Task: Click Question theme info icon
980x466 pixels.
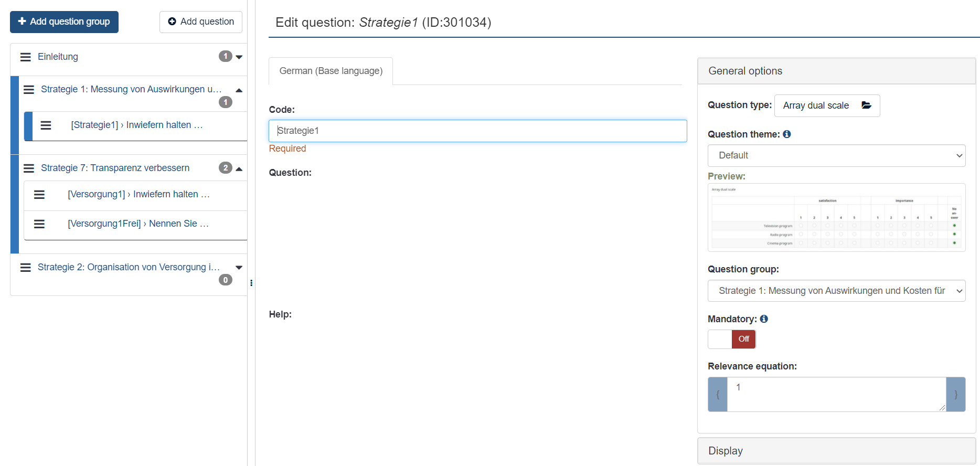Action: [786, 134]
